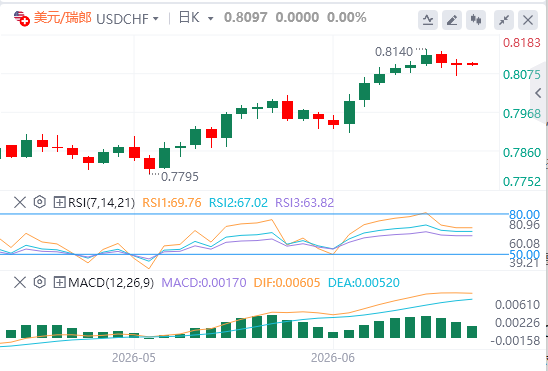This screenshot has width=548, height=371.
Task: Select the 2026-06 date axis label
Action: pos(333,358)
